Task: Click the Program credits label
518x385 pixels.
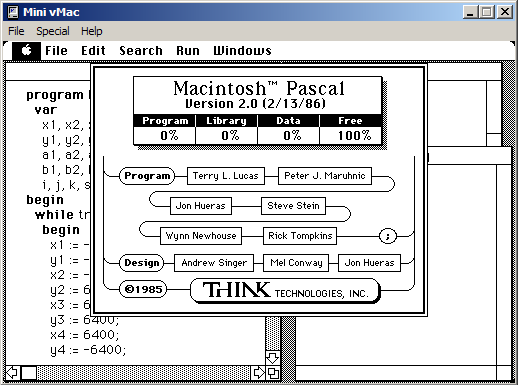Action: [x=147, y=176]
